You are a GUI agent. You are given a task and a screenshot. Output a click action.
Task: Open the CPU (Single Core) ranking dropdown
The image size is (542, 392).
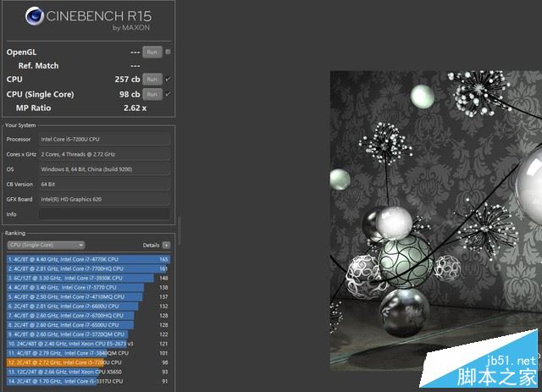point(46,245)
